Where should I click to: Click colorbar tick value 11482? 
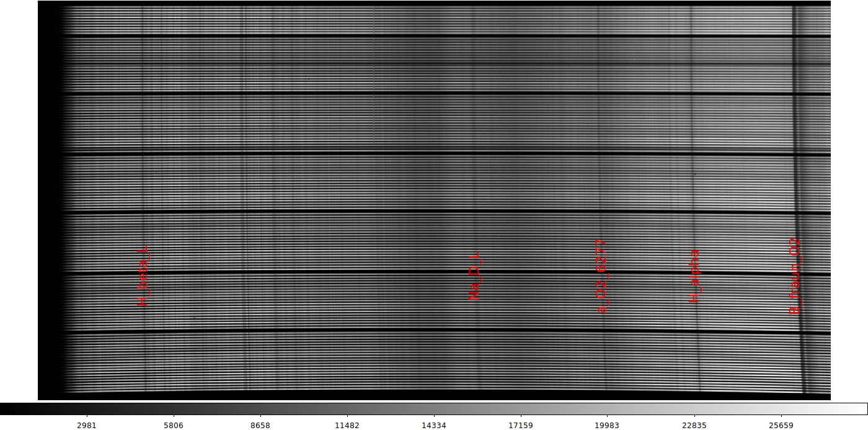pos(347,426)
